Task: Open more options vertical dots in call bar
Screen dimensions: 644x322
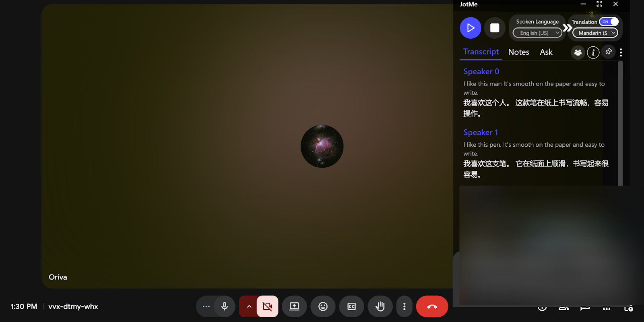Action: [404, 306]
